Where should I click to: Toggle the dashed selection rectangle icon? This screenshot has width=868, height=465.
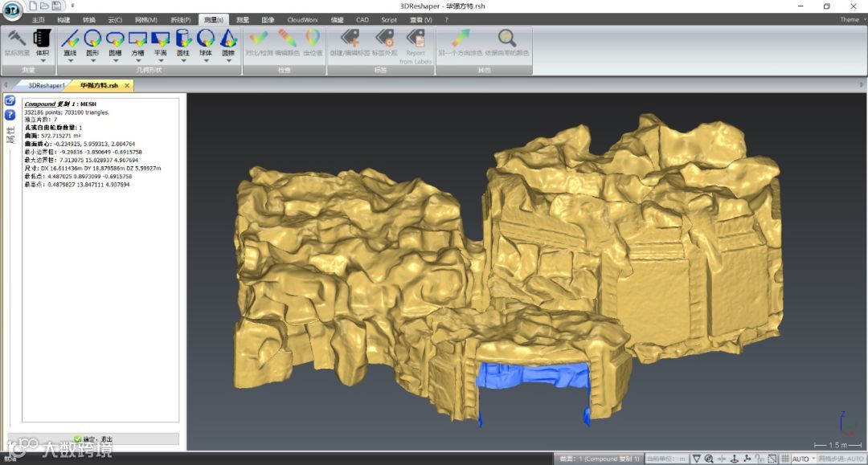tap(772, 459)
